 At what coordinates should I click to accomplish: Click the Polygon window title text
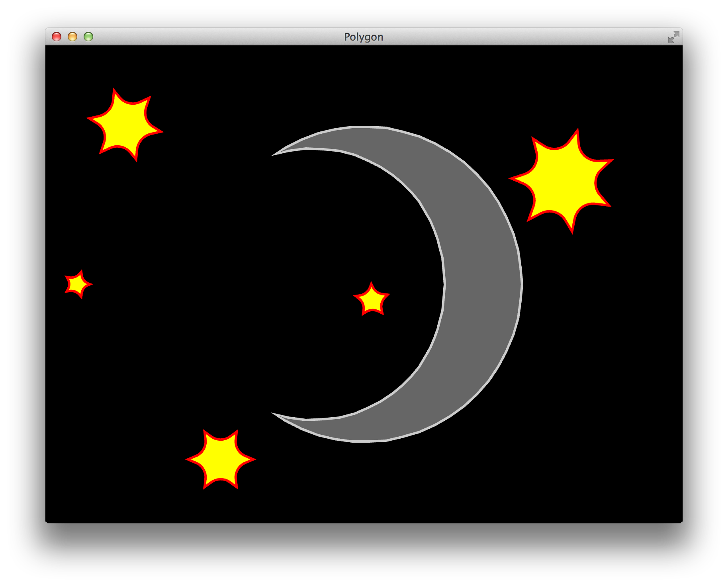coord(363,37)
